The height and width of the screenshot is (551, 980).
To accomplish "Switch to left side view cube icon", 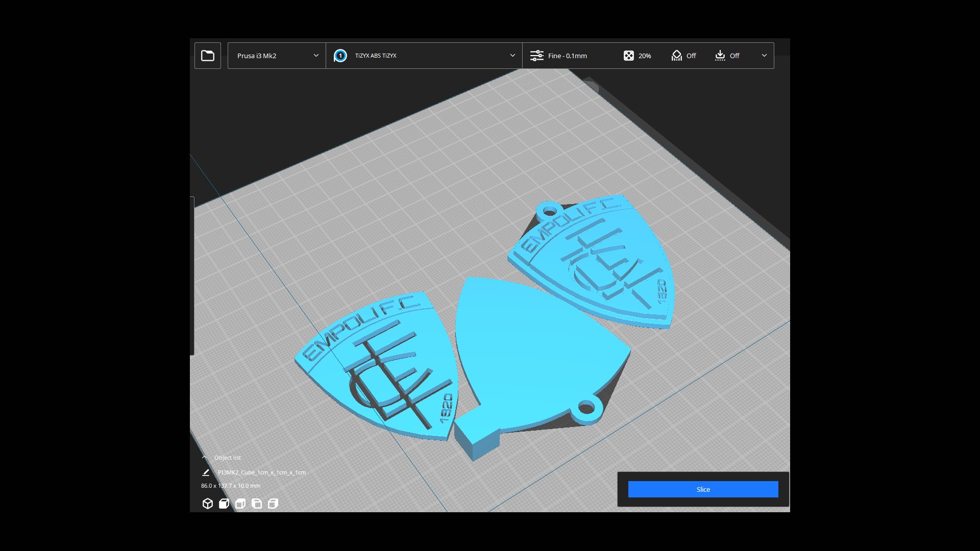I will (x=257, y=504).
